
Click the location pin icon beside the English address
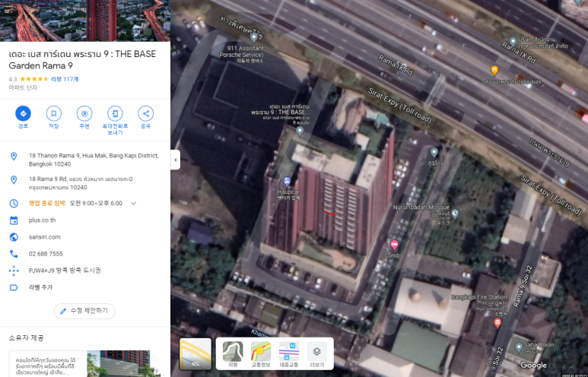pyautogui.click(x=14, y=157)
